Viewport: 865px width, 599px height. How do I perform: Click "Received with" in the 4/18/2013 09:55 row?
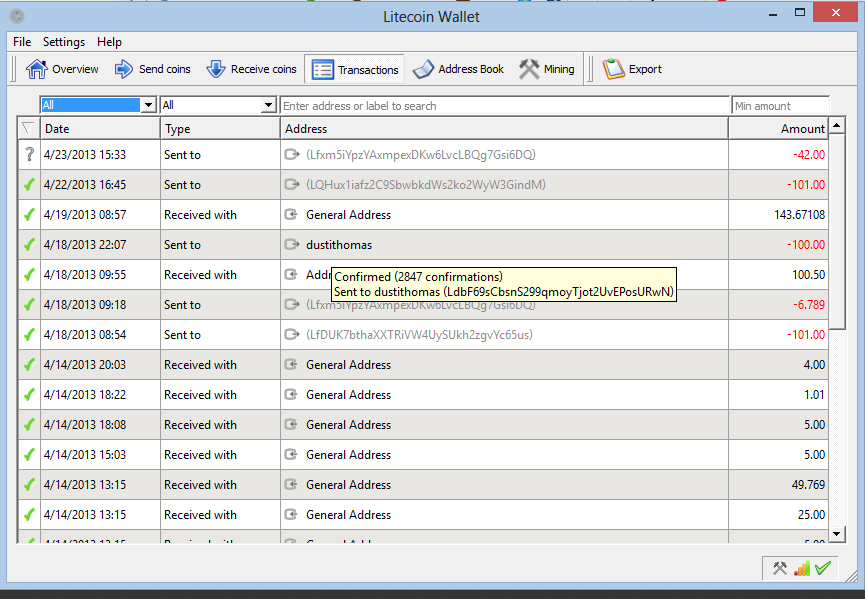200,275
